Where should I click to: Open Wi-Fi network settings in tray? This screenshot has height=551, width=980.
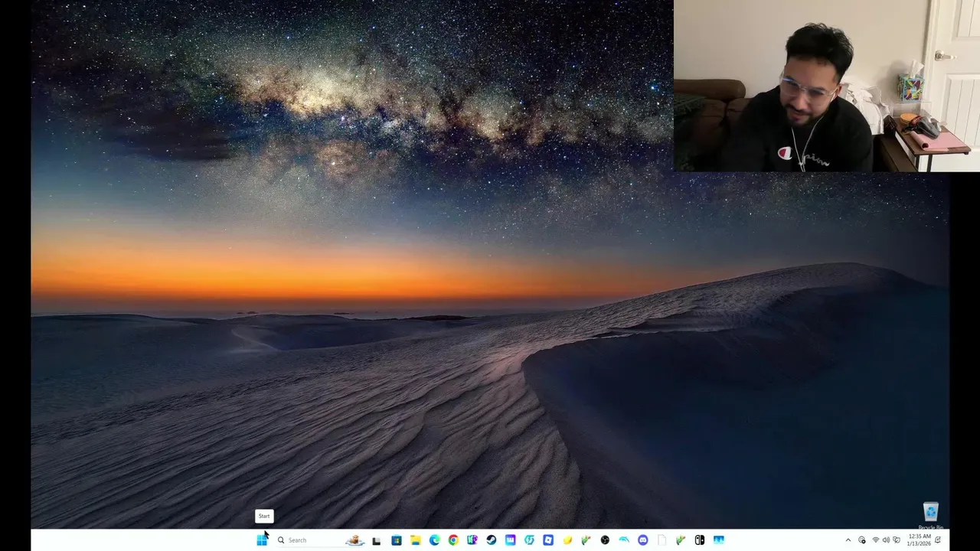pyautogui.click(x=876, y=540)
